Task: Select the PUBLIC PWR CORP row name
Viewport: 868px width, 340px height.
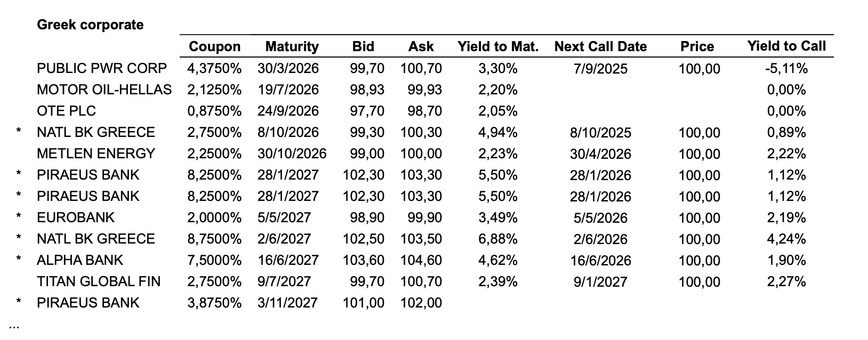Action: point(102,68)
